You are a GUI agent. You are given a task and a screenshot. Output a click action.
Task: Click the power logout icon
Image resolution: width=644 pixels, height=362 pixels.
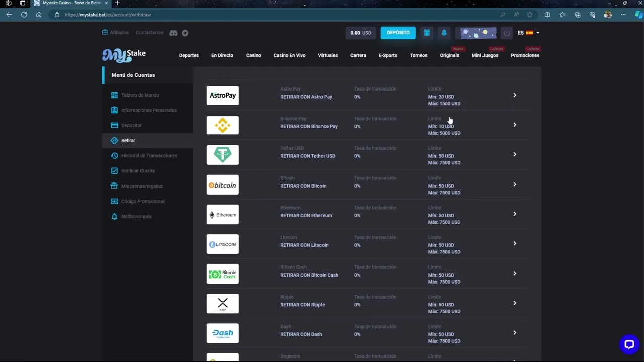507,33
